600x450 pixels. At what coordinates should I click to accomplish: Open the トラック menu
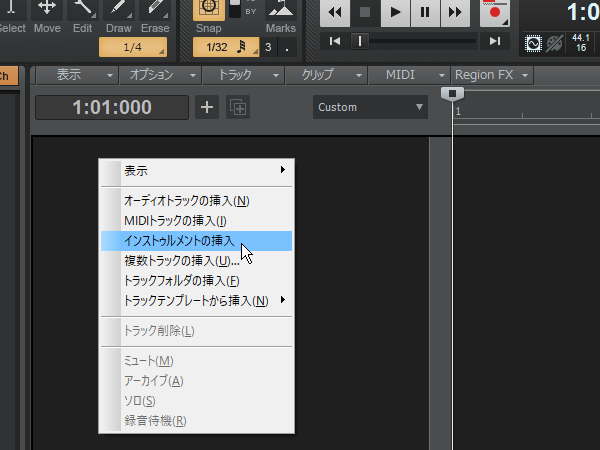tap(243, 75)
